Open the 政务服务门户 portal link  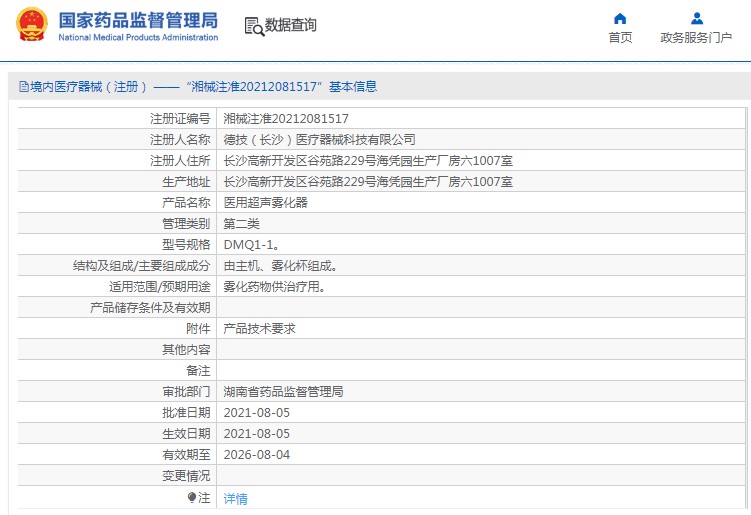tap(696, 37)
